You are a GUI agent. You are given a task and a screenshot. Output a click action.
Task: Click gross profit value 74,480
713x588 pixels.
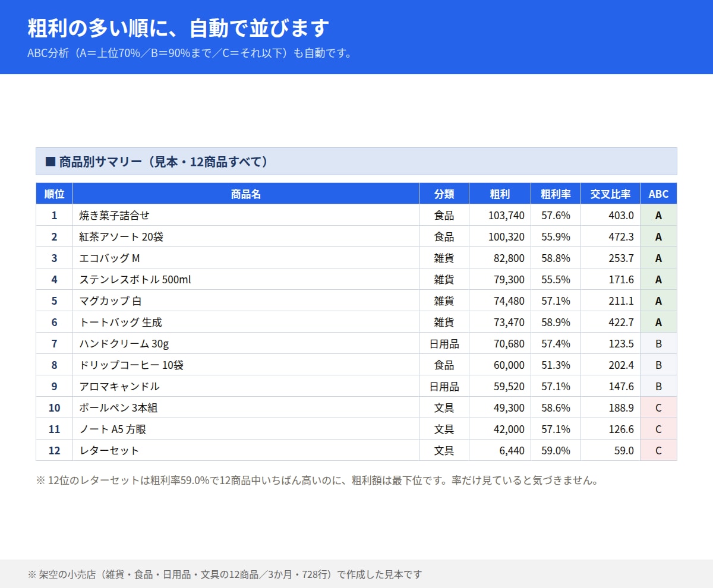coord(500,301)
